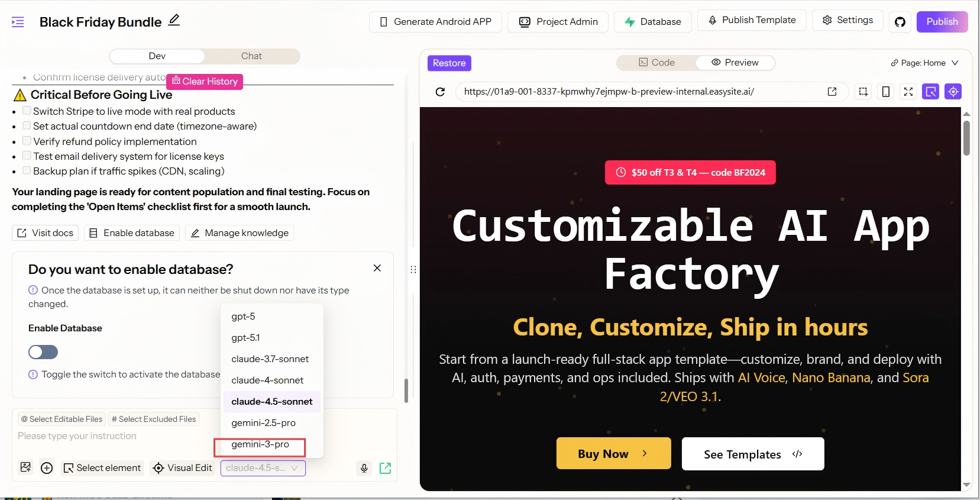Enter fullscreen preview mode
Image resolution: width=980 pixels, height=500 pixels.
click(908, 92)
